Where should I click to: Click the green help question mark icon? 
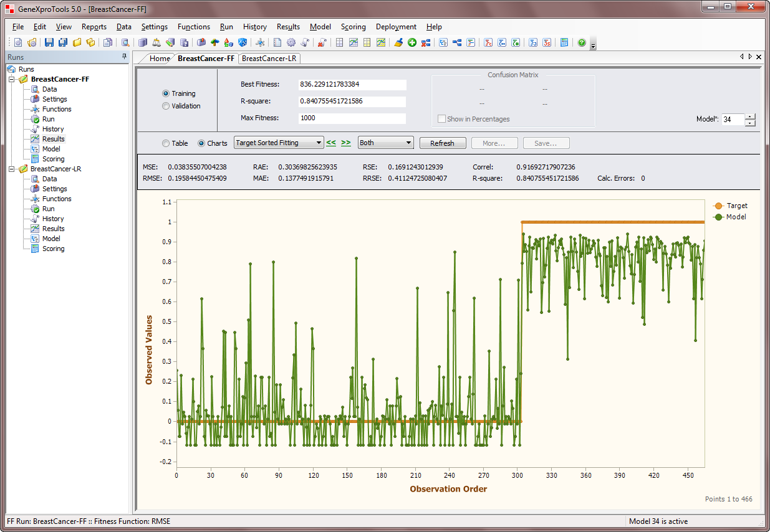582,42
